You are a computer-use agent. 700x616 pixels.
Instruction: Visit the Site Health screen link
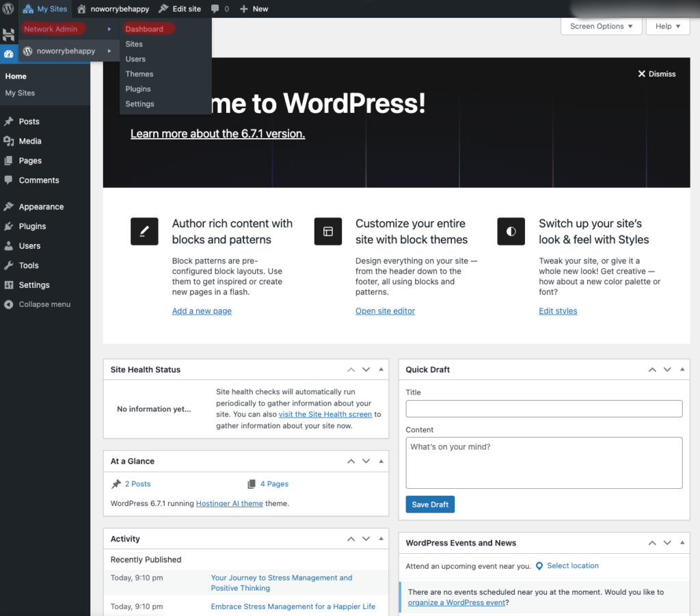pos(325,414)
